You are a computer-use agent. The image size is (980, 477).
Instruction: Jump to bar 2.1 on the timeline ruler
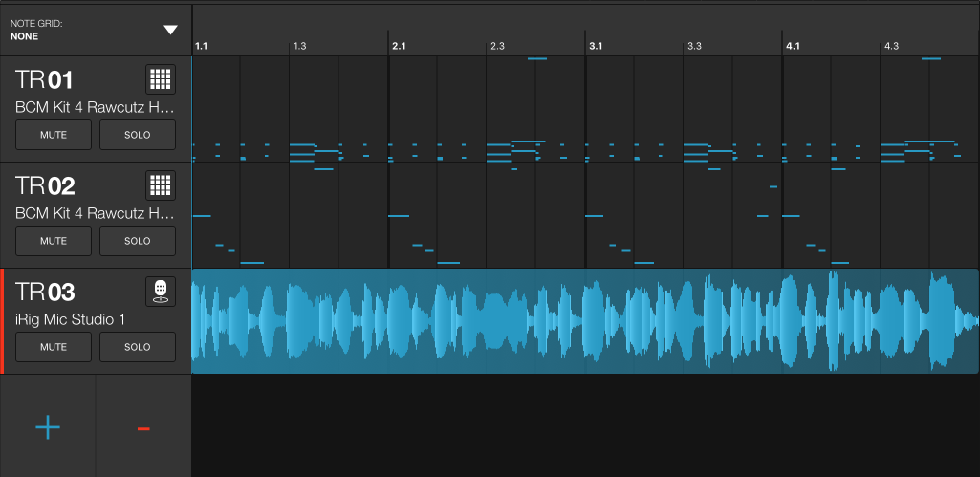399,46
